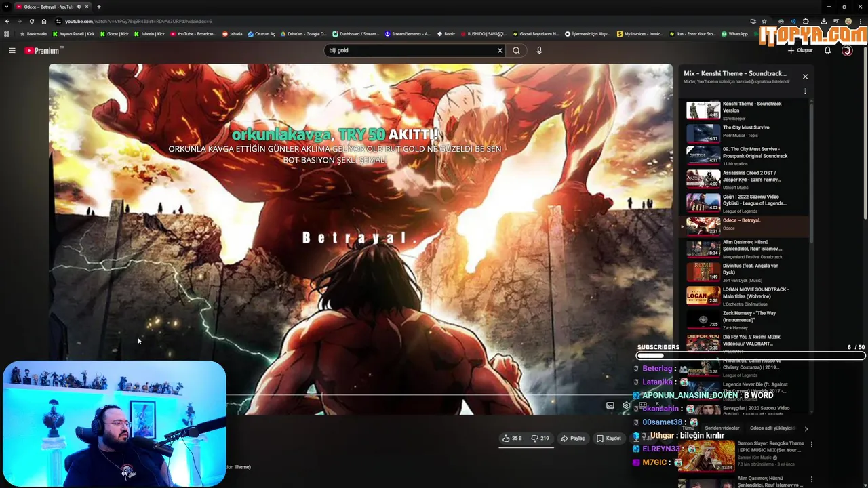Go to browser home page
This screenshot has height=488, width=868.
(x=44, y=21)
